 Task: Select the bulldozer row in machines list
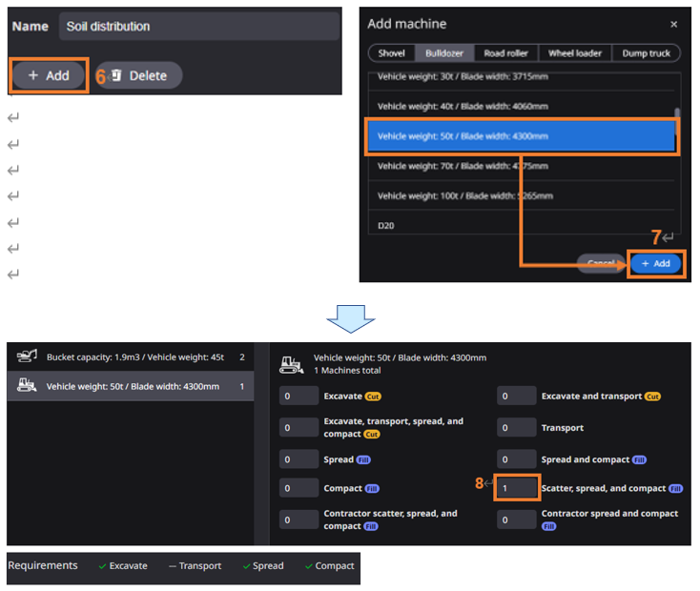point(131,386)
